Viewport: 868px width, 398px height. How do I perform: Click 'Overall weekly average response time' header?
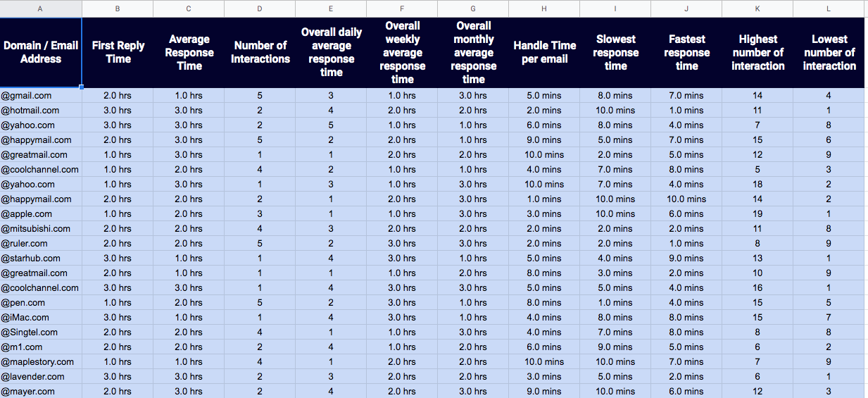[402, 52]
